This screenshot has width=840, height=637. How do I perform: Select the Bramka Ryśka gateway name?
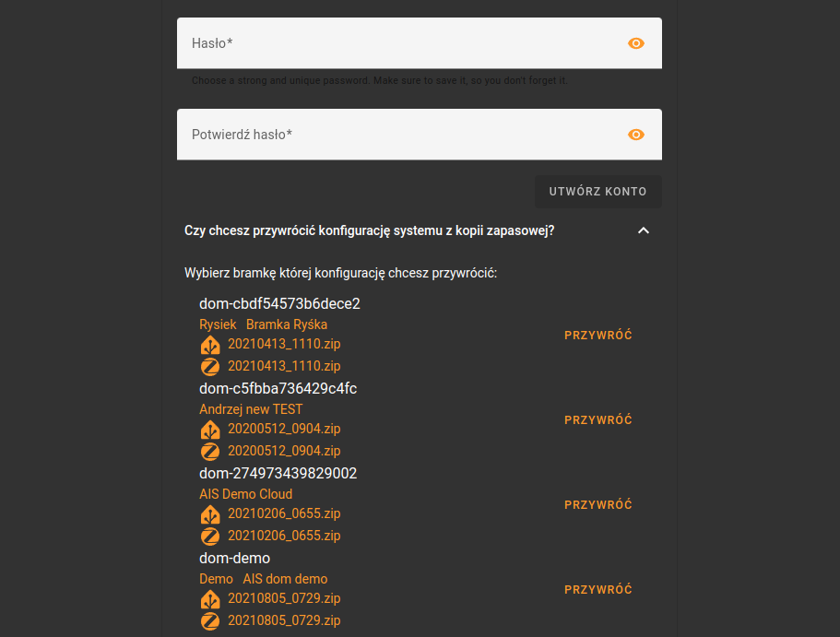click(x=287, y=324)
